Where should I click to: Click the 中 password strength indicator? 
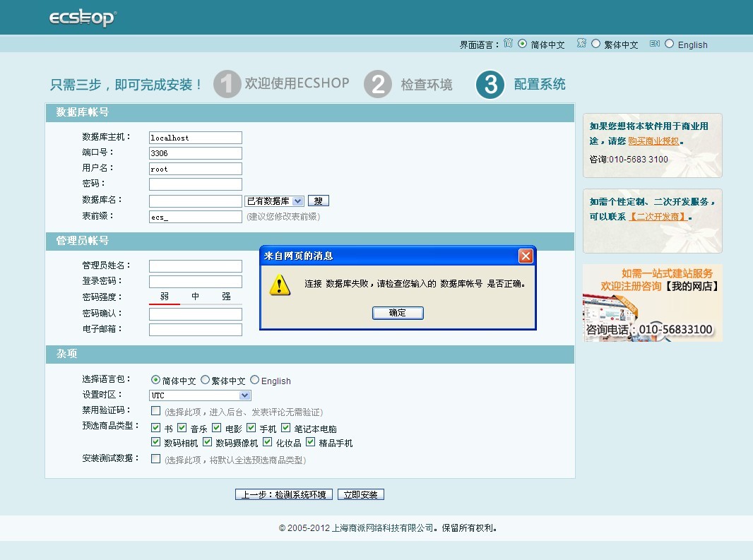click(x=196, y=297)
